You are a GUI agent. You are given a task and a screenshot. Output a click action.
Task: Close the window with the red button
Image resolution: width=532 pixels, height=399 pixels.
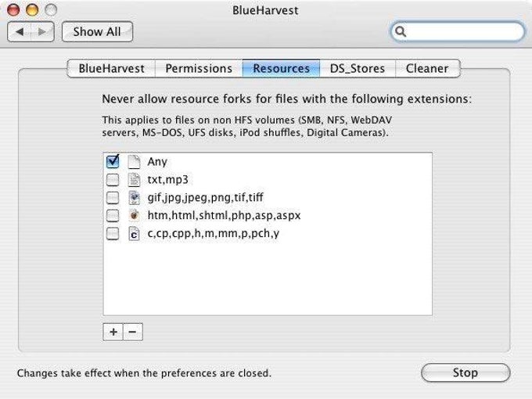click(13, 10)
